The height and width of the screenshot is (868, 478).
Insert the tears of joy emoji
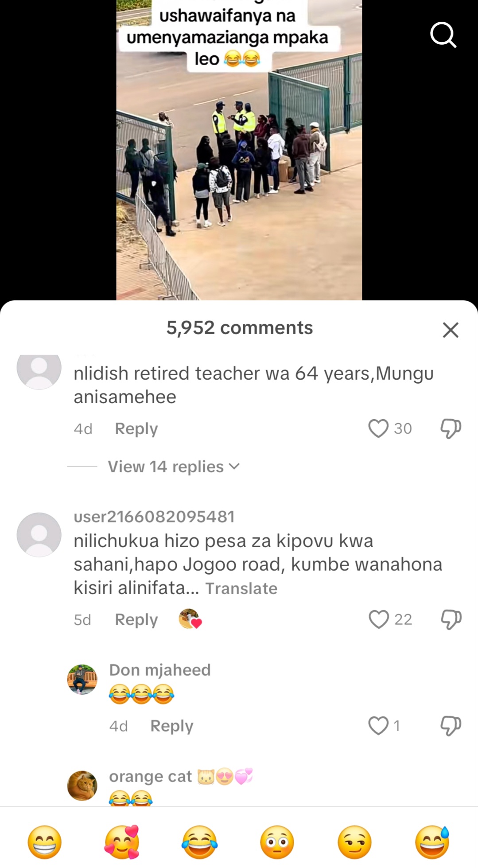[x=200, y=842]
